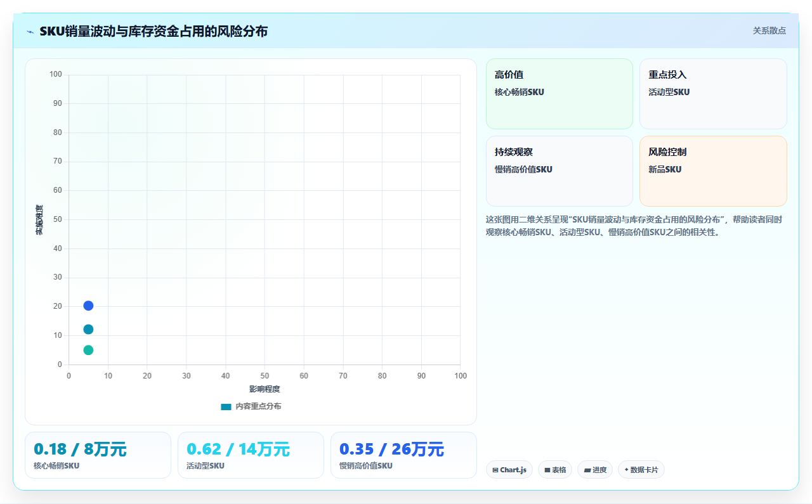Image resolution: width=812 pixels, height=504 pixels.
Task: Select the 0.35 / 26万元 metric value
Action: pyautogui.click(x=391, y=449)
